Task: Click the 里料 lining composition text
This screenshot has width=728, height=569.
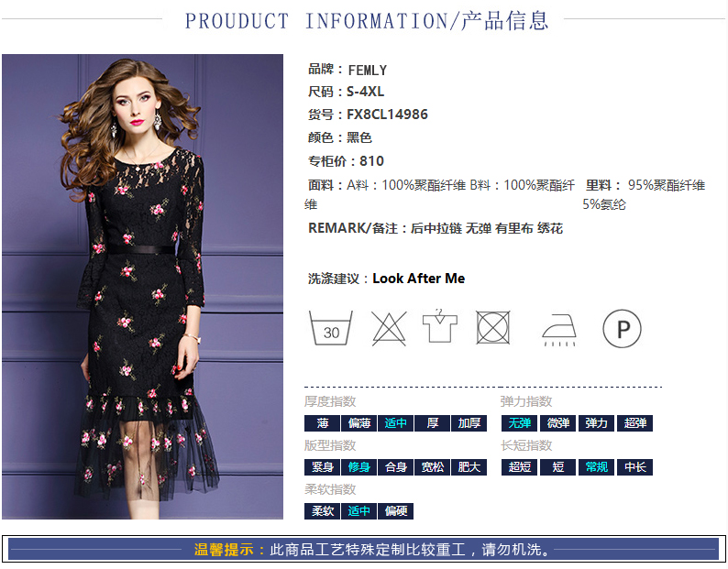Action: pos(645,194)
